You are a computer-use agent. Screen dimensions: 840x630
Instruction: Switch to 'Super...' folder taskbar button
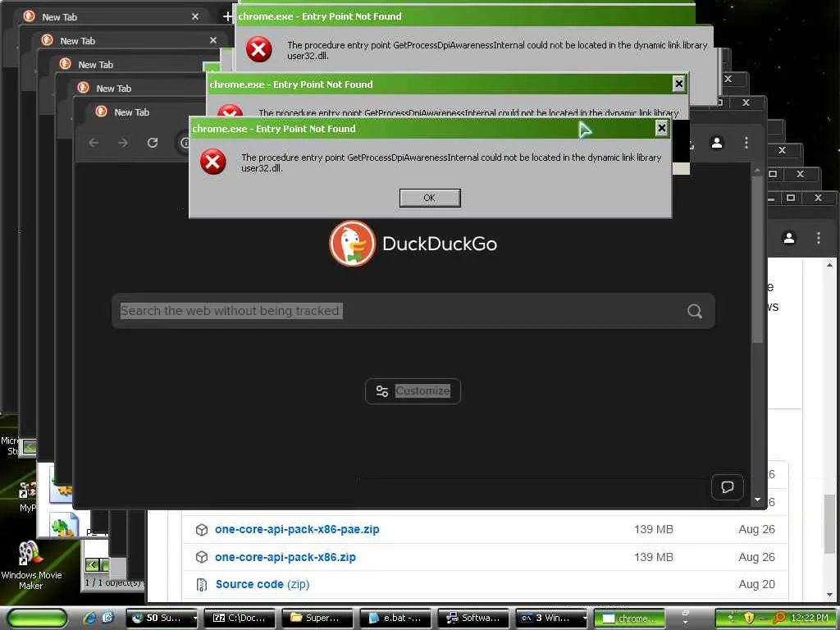point(317,619)
